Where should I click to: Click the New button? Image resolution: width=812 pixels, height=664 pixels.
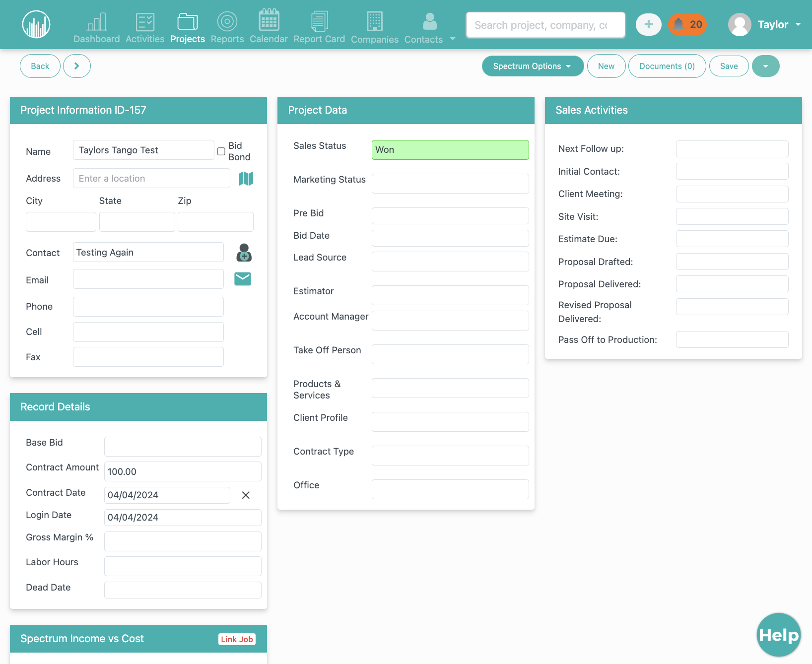[606, 66]
